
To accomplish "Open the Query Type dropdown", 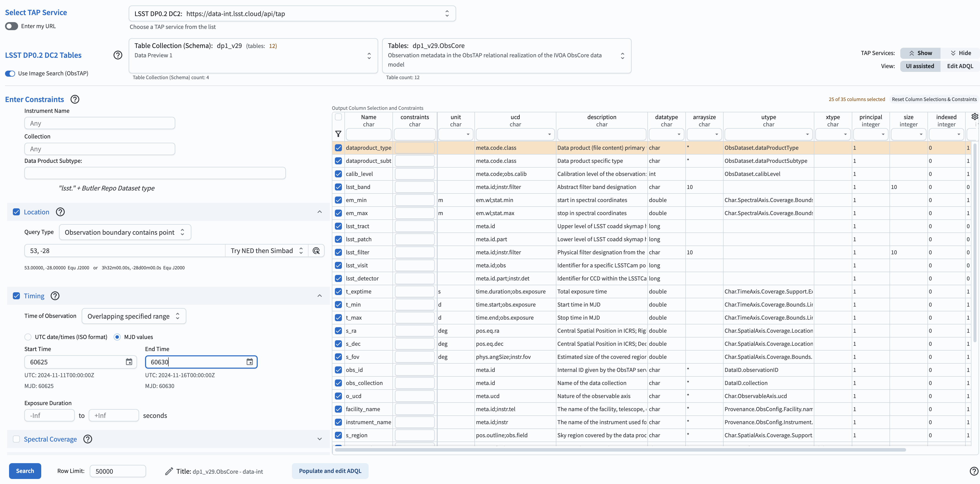I will 125,232.
